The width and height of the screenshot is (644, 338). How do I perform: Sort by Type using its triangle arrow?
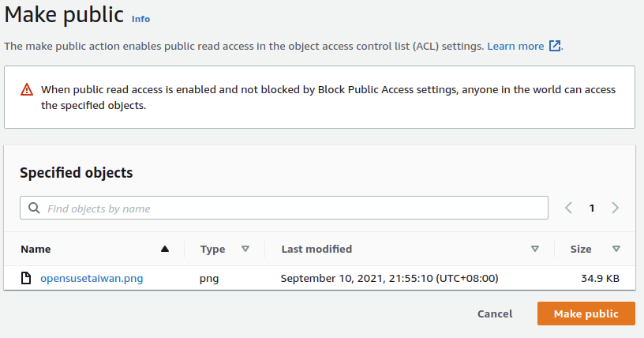pos(245,249)
